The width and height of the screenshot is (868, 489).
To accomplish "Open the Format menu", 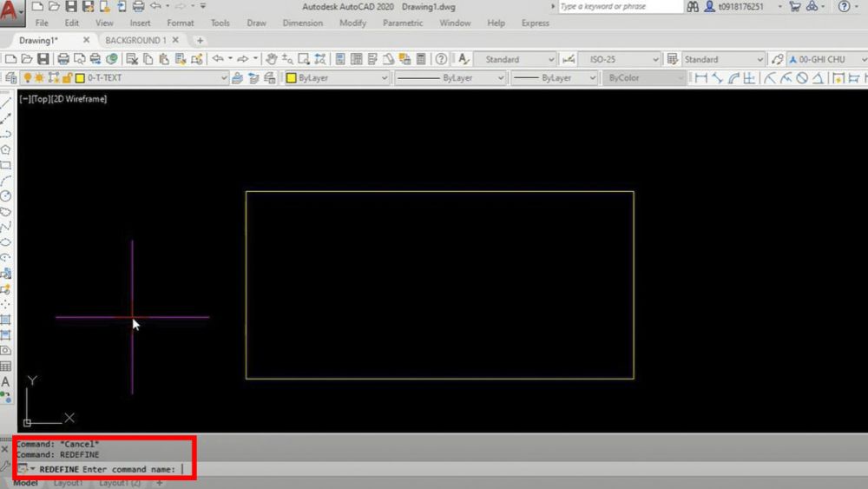I will click(x=181, y=23).
